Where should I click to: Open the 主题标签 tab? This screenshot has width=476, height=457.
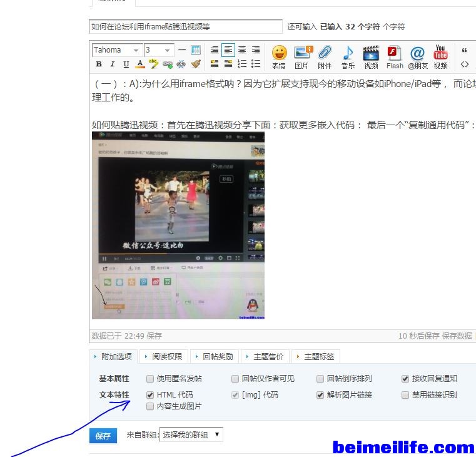(316, 357)
